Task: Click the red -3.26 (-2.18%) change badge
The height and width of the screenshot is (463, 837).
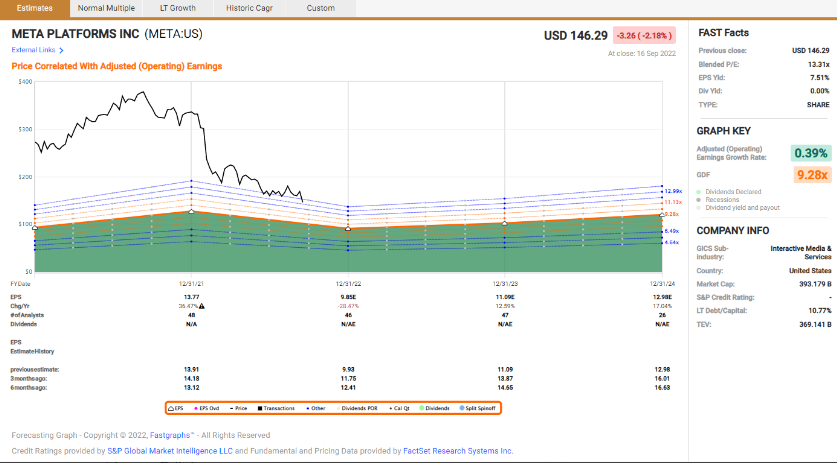Action: point(644,36)
